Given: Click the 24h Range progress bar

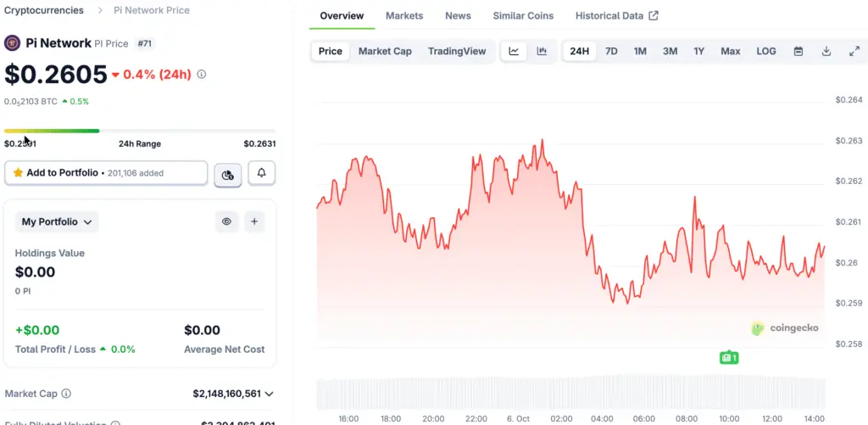Looking at the screenshot, I should [x=140, y=131].
